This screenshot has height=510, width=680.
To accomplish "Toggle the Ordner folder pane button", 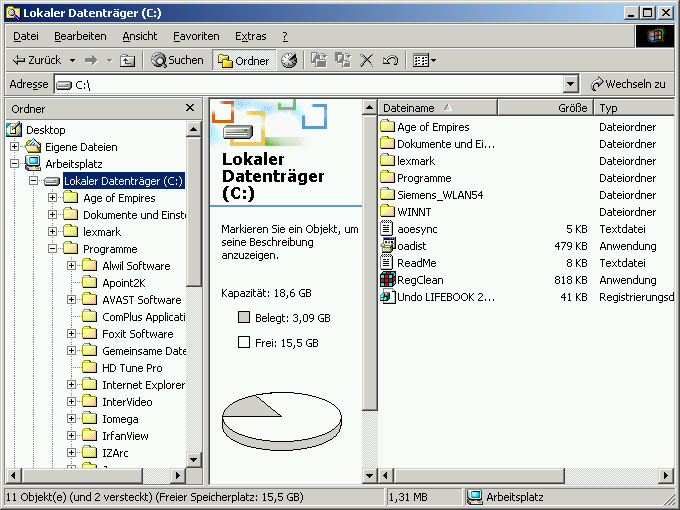I will tap(244, 60).
